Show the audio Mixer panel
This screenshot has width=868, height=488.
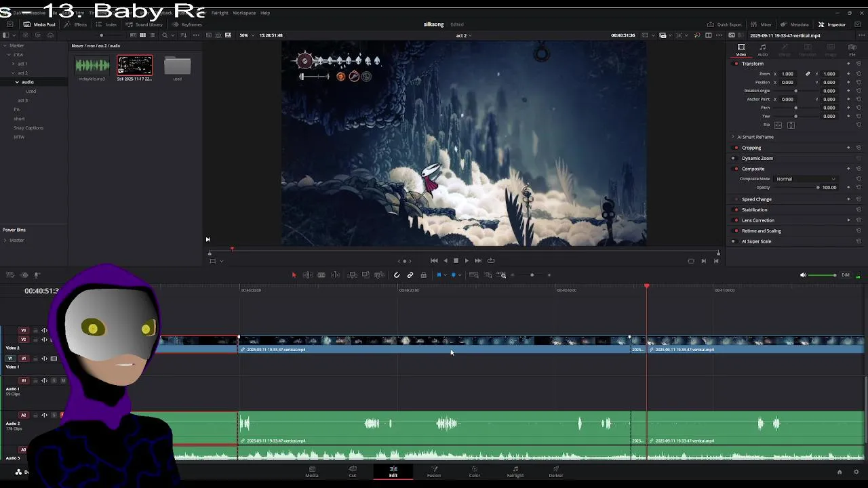[762, 24]
